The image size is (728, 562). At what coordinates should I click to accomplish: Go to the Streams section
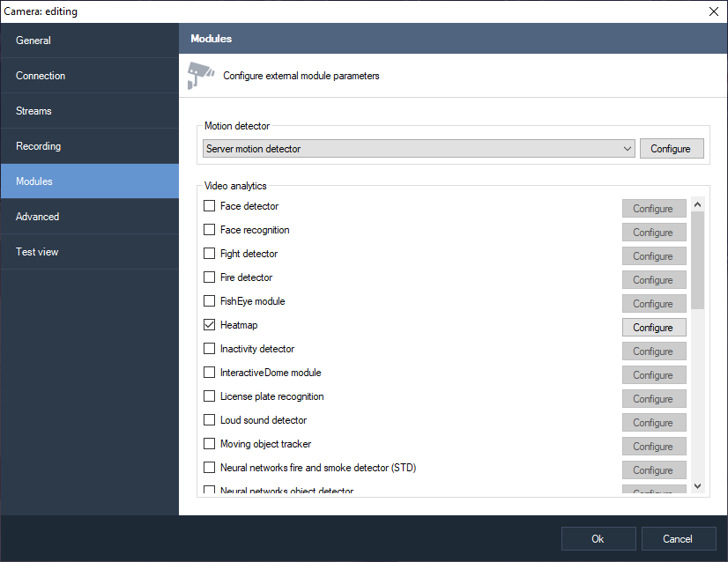click(x=33, y=111)
